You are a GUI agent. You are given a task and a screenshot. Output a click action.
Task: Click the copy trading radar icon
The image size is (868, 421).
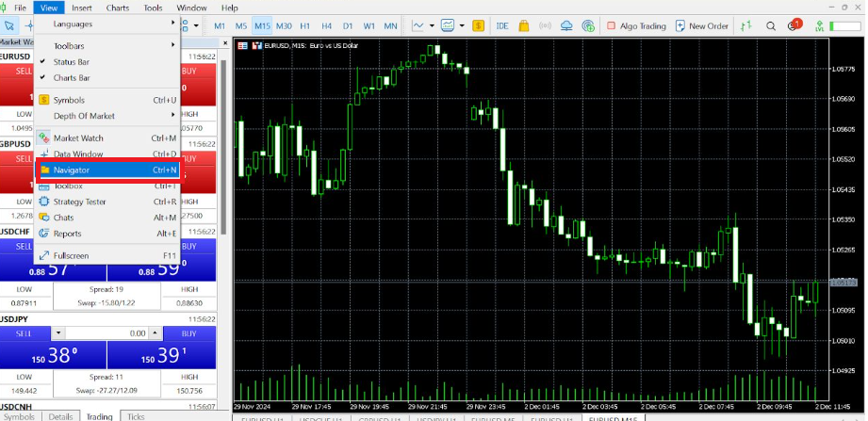pyautogui.click(x=588, y=25)
